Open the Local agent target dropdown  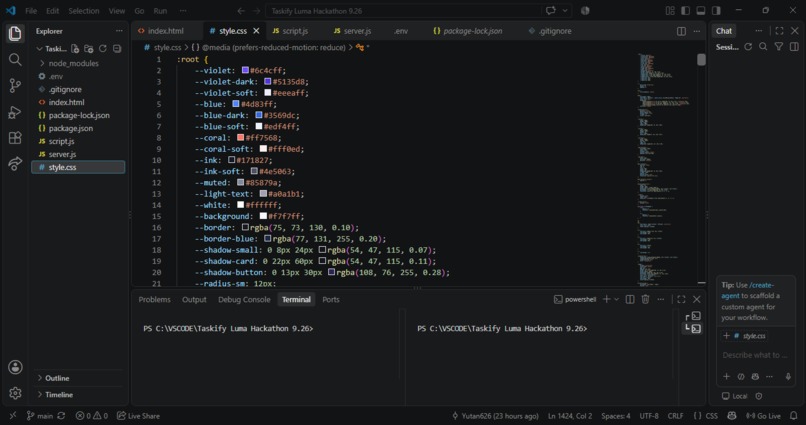click(x=735, y=396)
